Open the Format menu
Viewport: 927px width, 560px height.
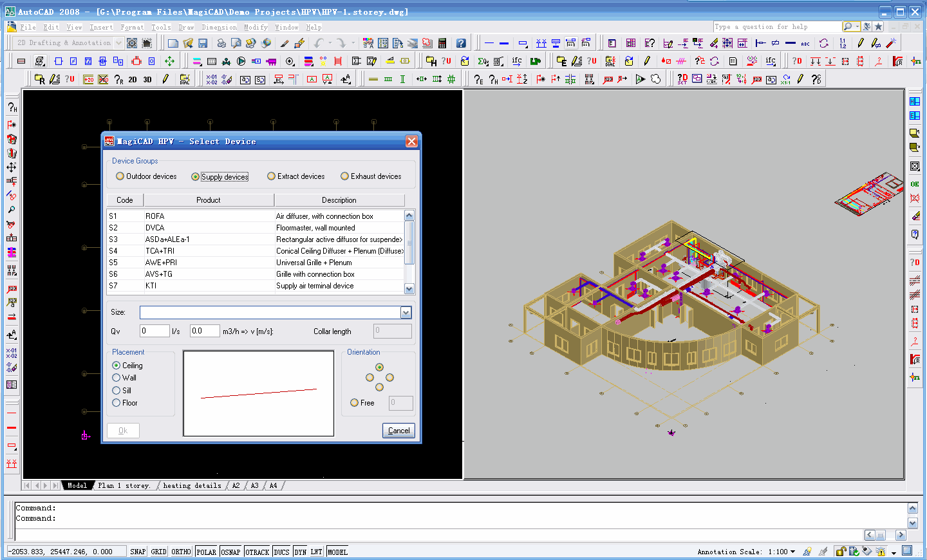(x=132, y=27)
